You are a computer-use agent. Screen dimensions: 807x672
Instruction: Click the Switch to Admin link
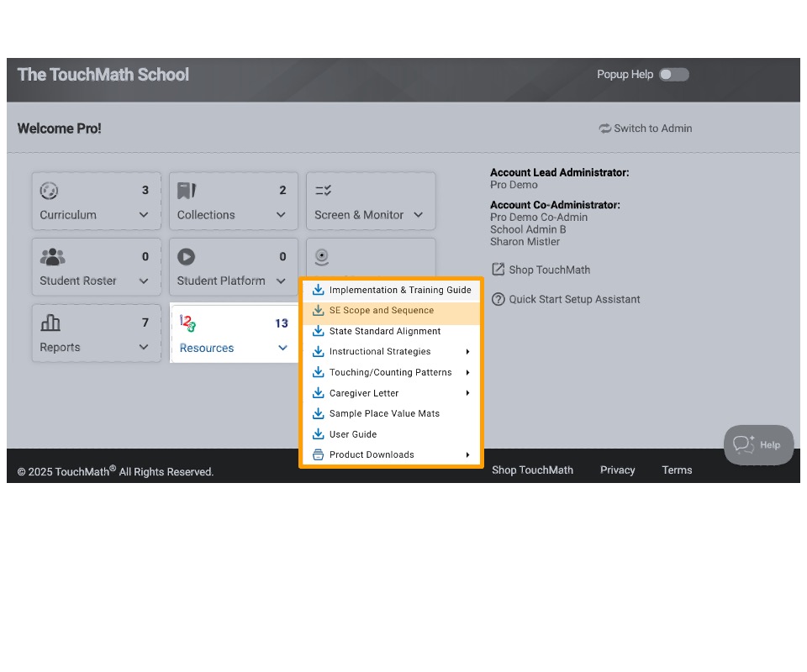point(646,129)
